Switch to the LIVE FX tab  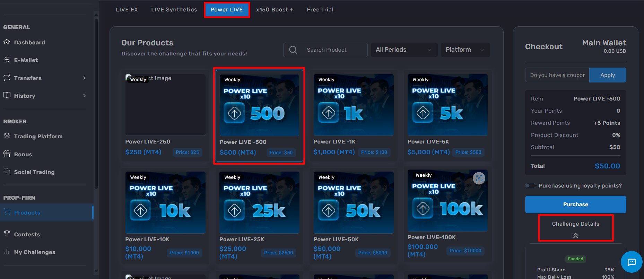[127, 10]
